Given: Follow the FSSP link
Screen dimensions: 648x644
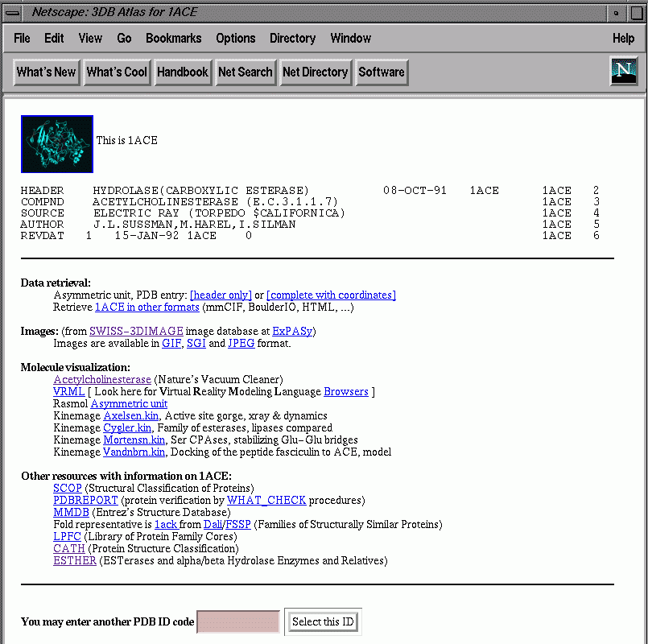Looking at the screenshot, I should tap(238, 525).
